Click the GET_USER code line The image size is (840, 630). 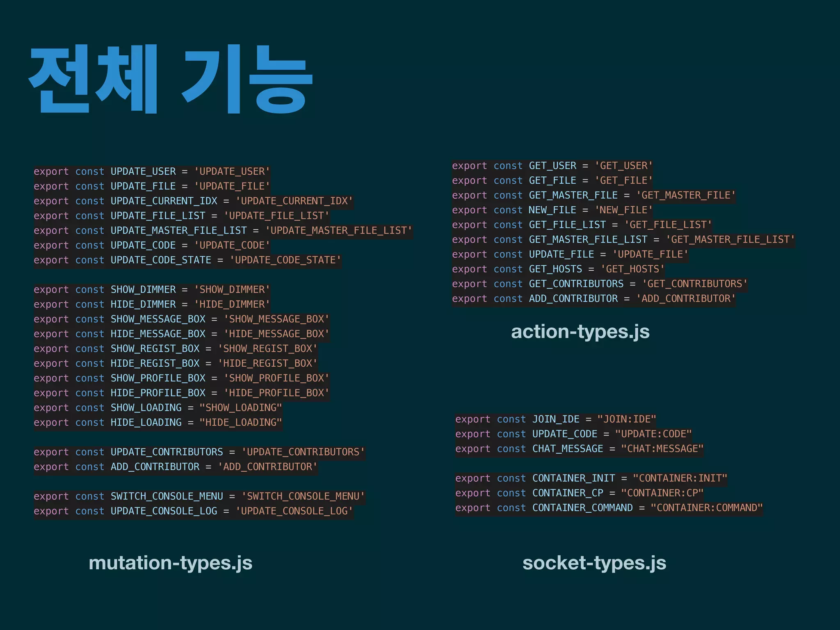[x=552, y=166]
